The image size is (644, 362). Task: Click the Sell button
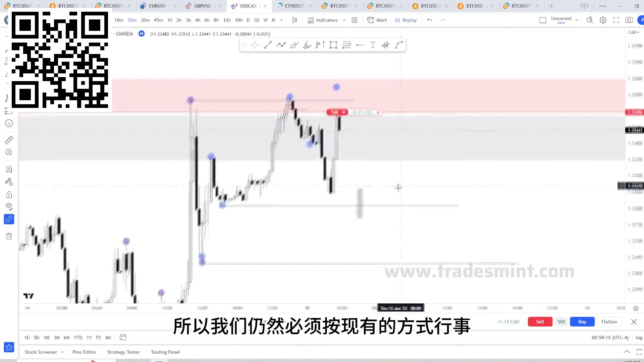tap(540, 321)
